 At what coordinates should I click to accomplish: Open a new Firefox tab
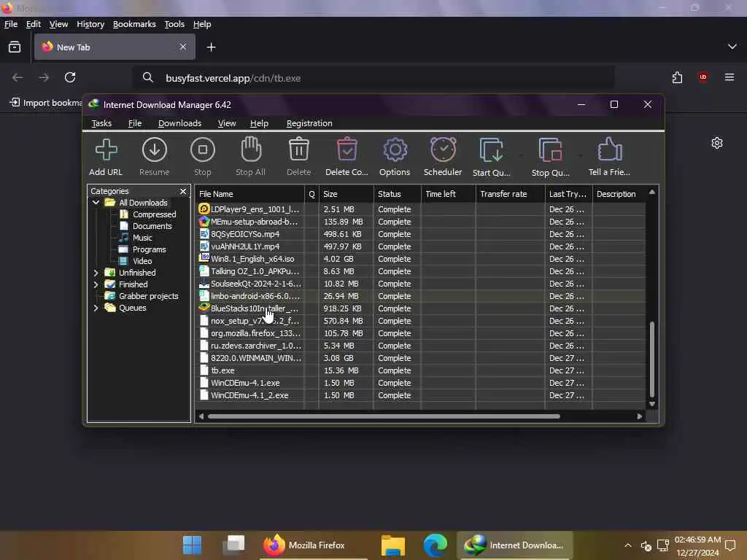point(211,47)
